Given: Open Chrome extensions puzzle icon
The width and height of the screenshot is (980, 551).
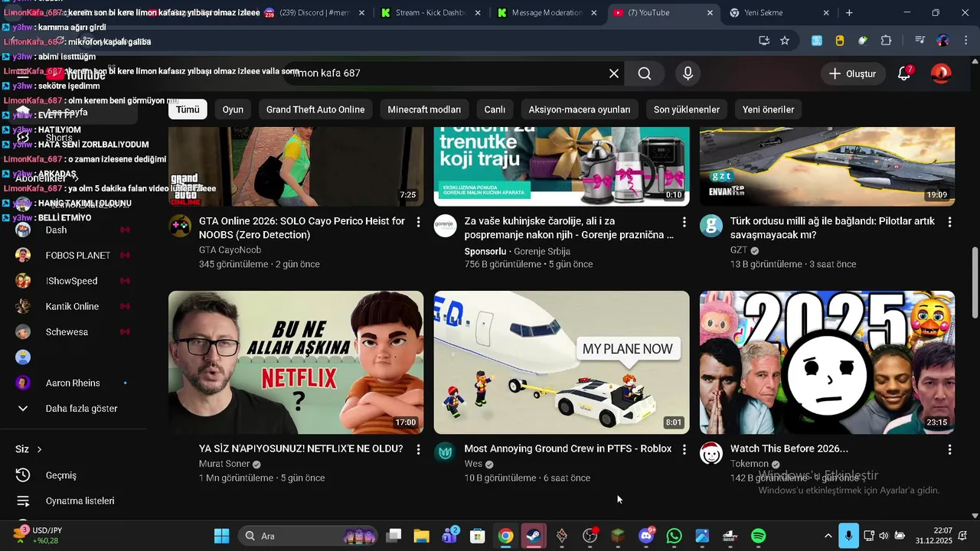Looking at the screenshot, I should click(x=886, y=41).
